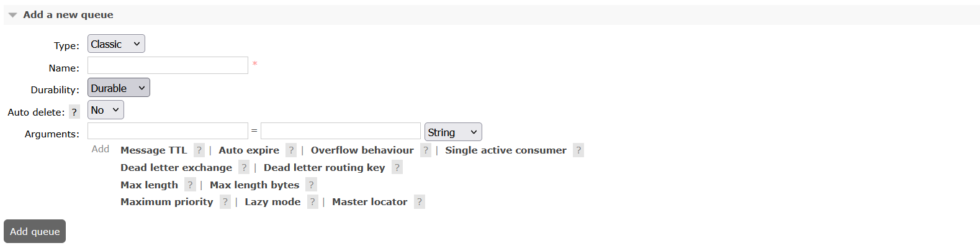
Task: Open the argument String type dropdown
Action: pyautogui.click(x=453, y=132)
